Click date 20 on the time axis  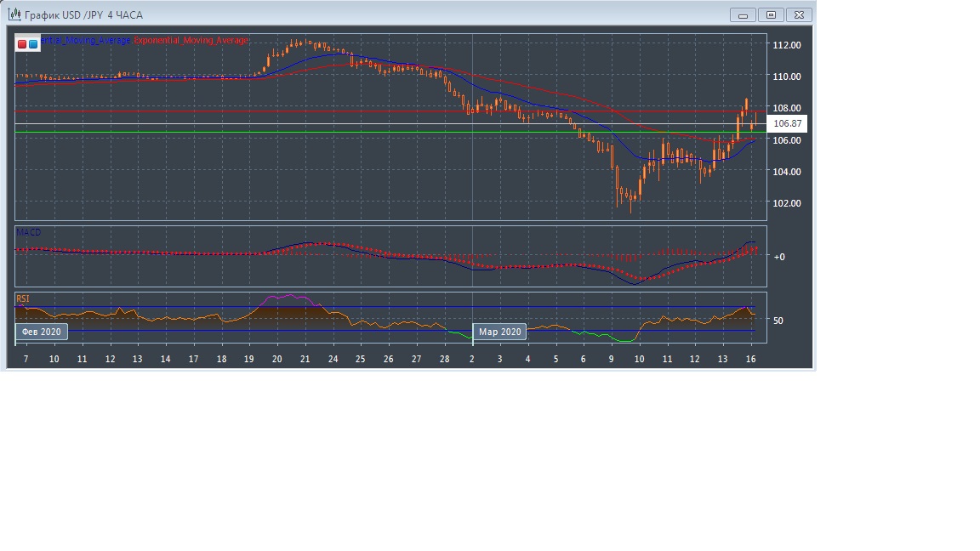(x=277, y=360)
